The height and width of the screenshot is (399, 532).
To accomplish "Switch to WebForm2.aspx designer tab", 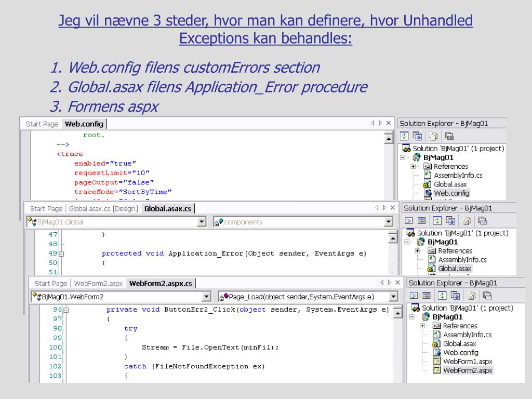I will tap(98, 283).
